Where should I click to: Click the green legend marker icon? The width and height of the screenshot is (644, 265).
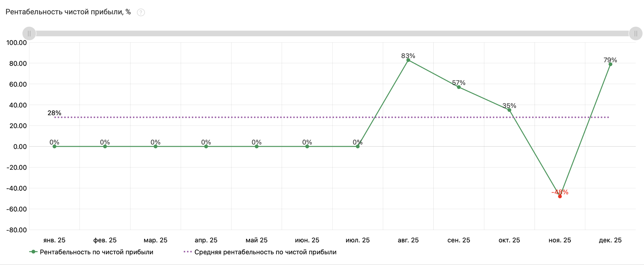33,252
